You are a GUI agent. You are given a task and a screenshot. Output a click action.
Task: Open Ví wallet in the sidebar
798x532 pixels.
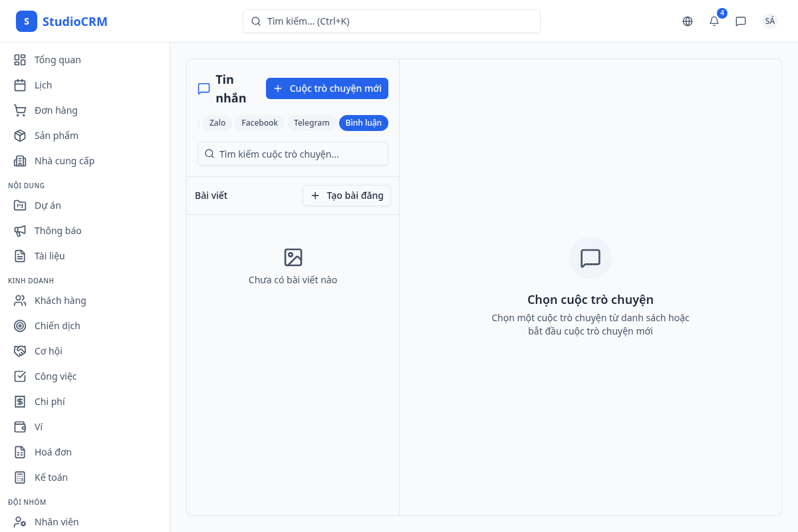tap(39, 427)
